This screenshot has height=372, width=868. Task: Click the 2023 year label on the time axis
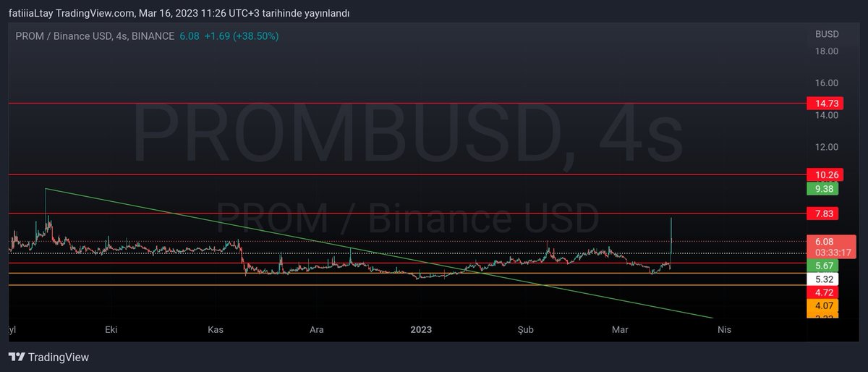(x=421, y=330)
